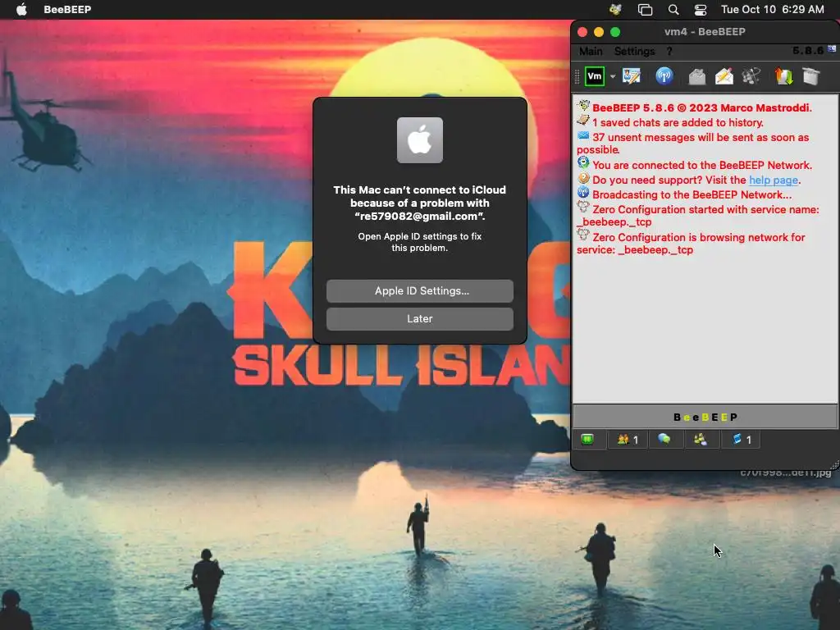
Task: Click the Apple logo in the iCloud dialog
Action: click(419, 140)
